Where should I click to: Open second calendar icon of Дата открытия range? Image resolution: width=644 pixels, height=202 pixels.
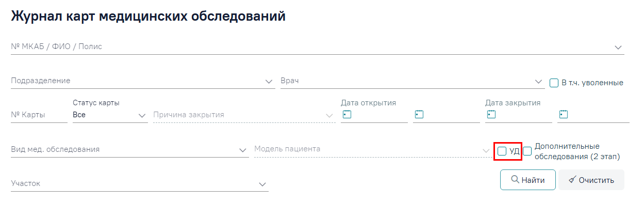[x=419, y=114]
